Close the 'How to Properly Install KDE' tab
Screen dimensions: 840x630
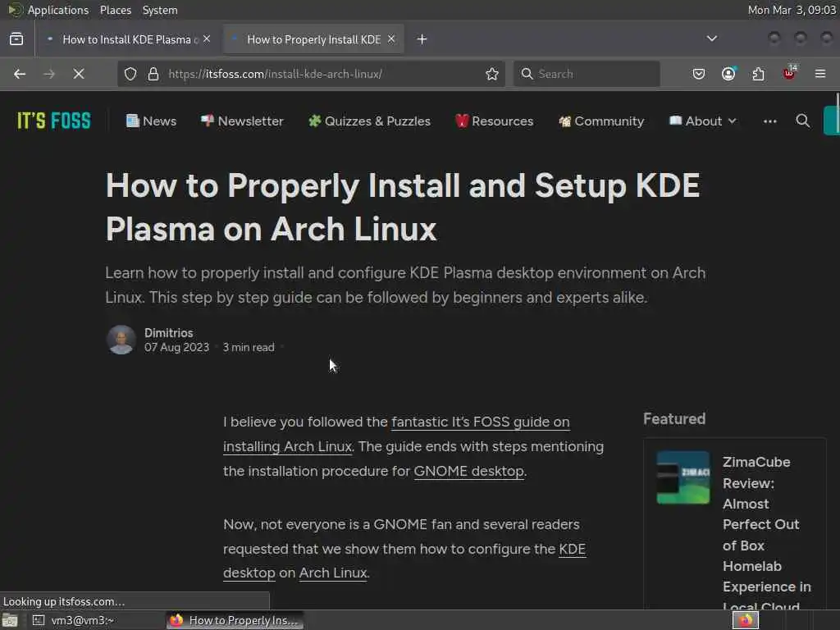(391, 39)
